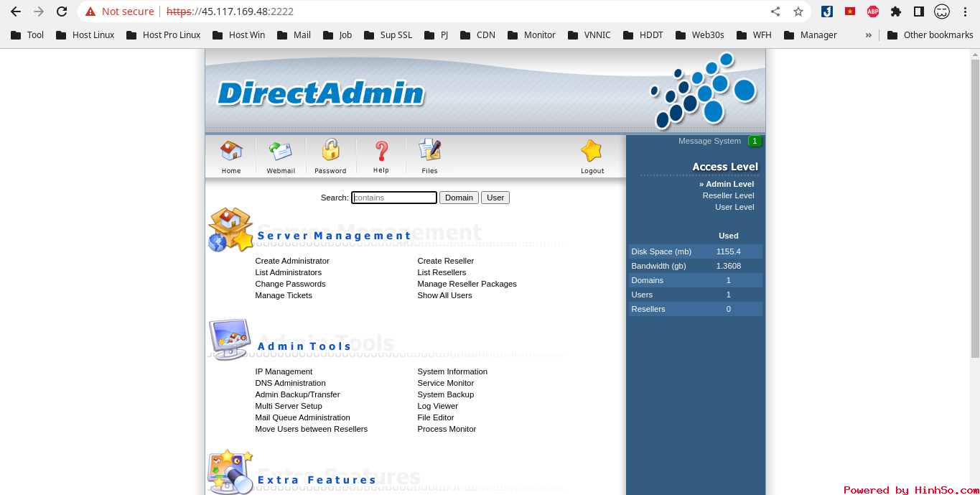
Task: Click the DirectAdmin logo
Action: click(320, 93)
